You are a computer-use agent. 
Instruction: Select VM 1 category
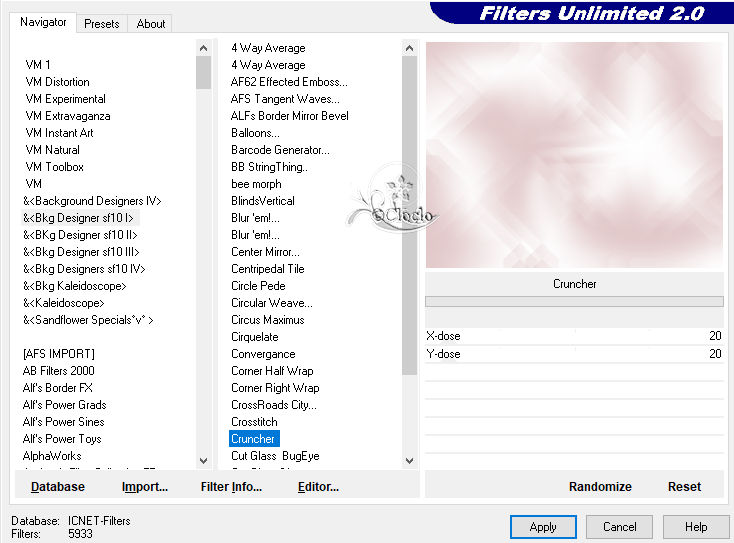point(38,65)
